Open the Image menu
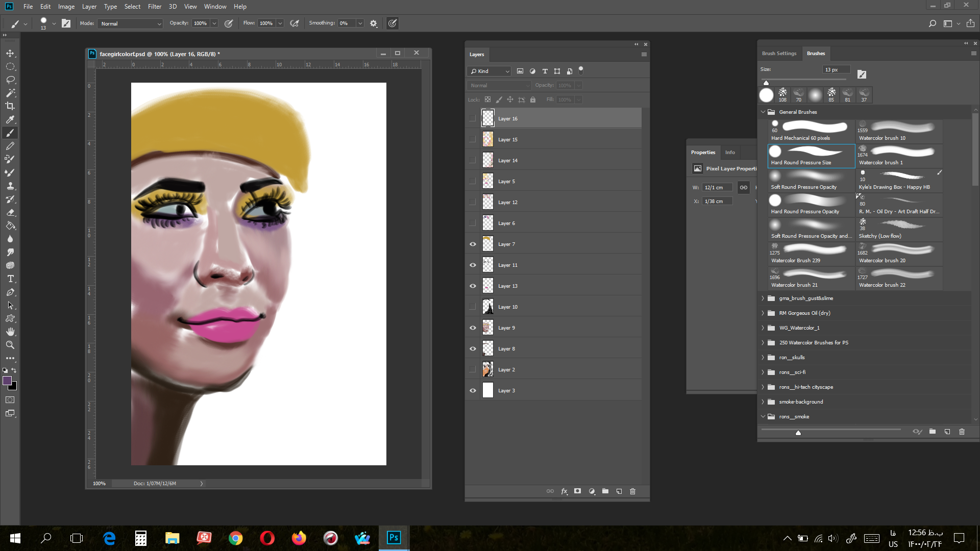The image size is (980, 551). [66, 7]
